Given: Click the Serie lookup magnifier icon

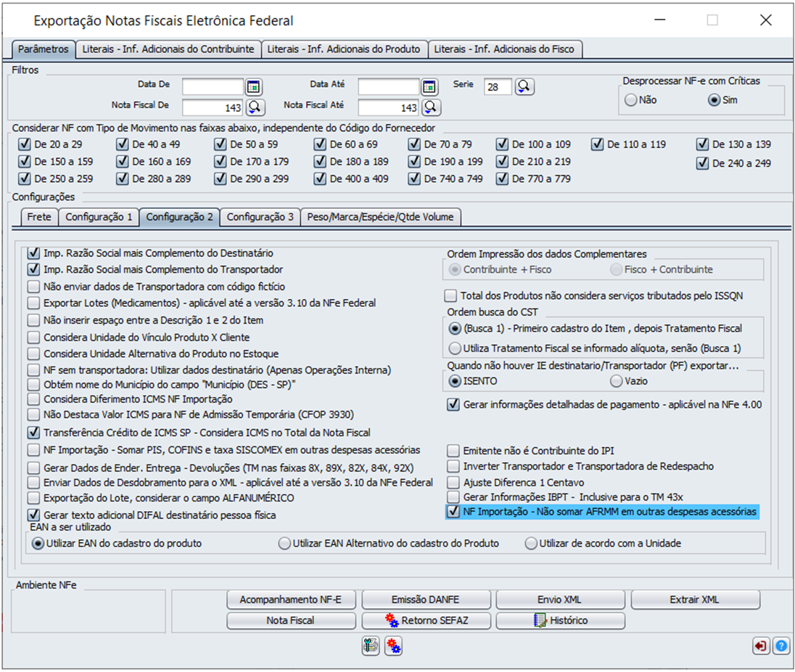Looking at the screenshot, I should tap(524, 87).
